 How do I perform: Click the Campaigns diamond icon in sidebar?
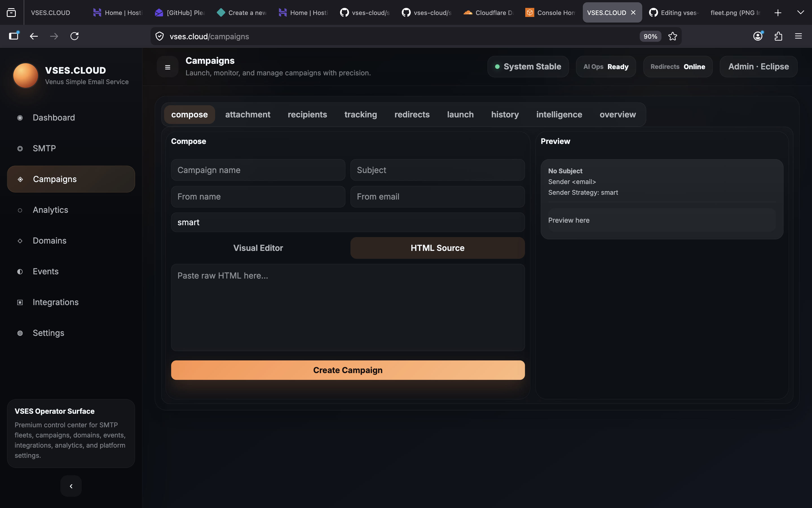click(21, 179)
